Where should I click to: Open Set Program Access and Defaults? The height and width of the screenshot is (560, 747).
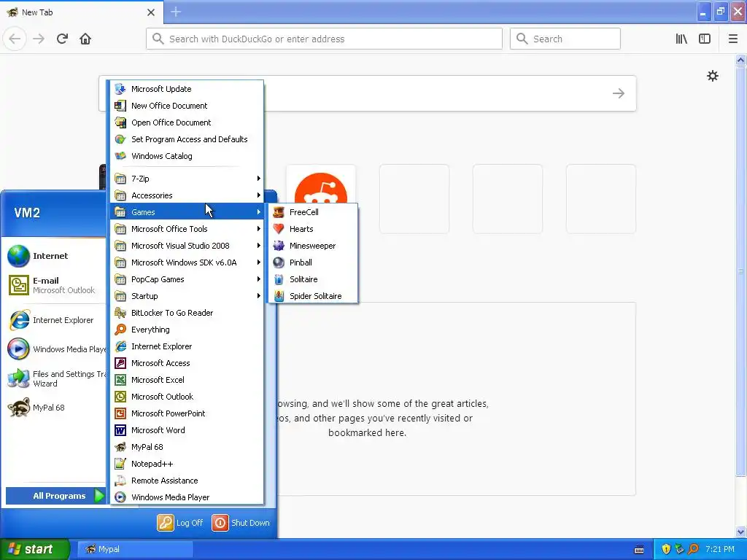point(187,139)
